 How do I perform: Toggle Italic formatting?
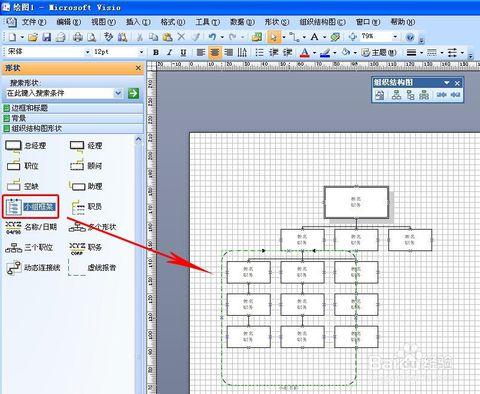[x=169, y=52]
